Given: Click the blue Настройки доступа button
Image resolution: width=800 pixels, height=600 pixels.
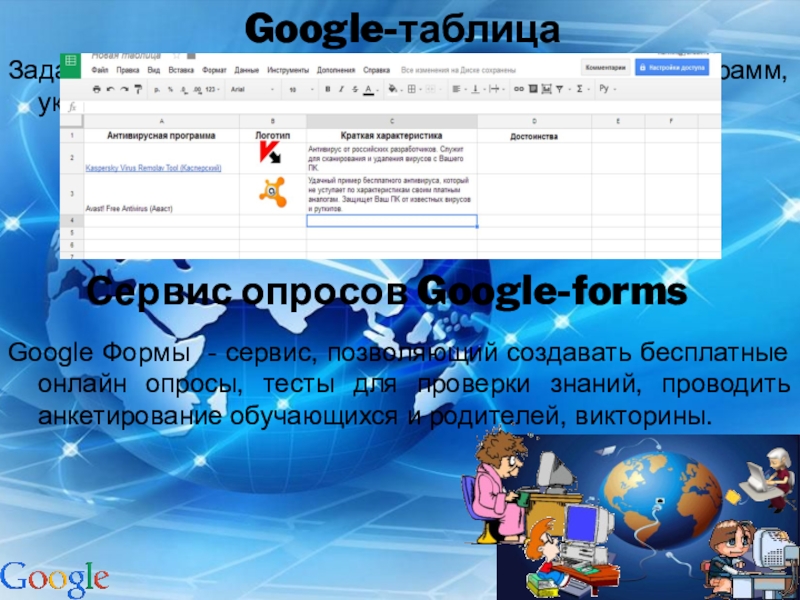Looking at the screenshot, I should [x=672, y=67].
